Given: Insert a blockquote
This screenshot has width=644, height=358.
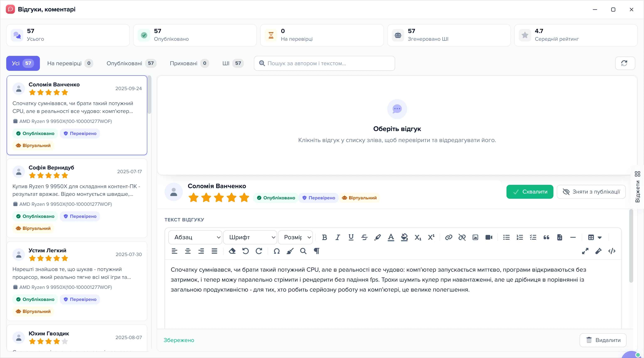Looking at the screenshot, I should pos(546,237).
